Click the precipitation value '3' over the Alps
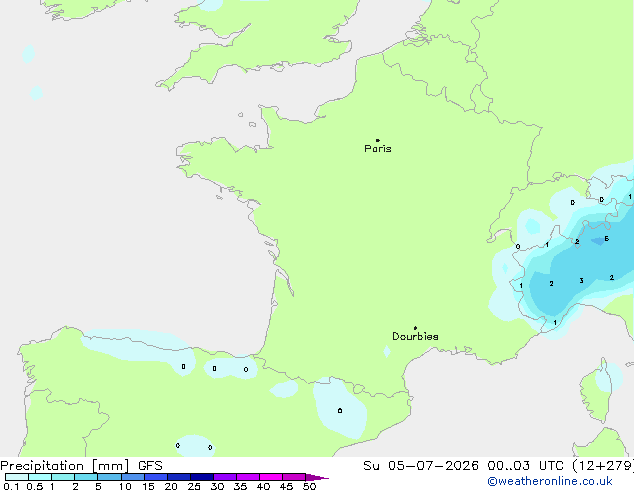 click(x=581, y=281)
